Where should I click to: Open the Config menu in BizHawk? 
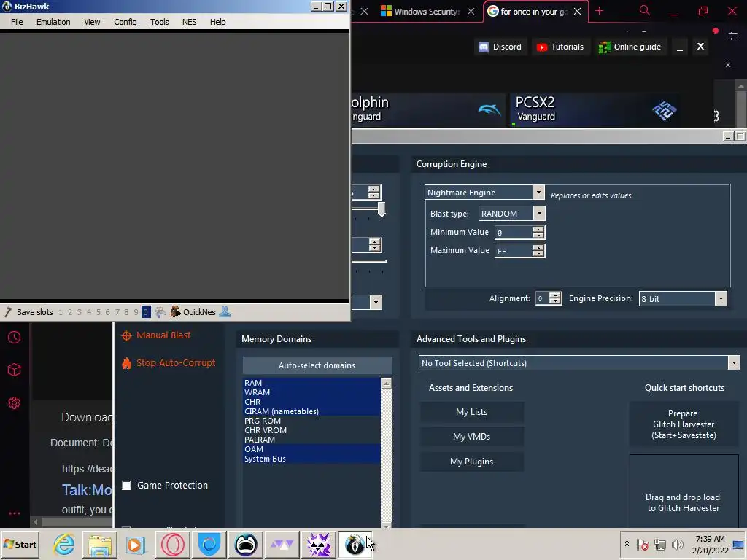[x=125, y=22]
